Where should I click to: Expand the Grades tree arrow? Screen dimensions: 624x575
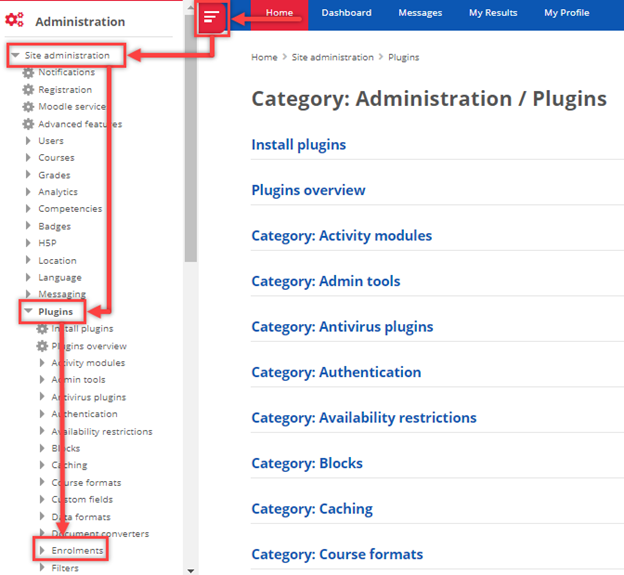click(28, 175)
